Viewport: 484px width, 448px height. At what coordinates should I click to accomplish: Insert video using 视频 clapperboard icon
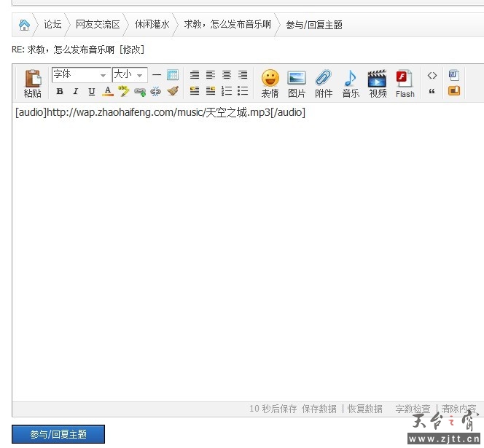[x=378, y=82]
